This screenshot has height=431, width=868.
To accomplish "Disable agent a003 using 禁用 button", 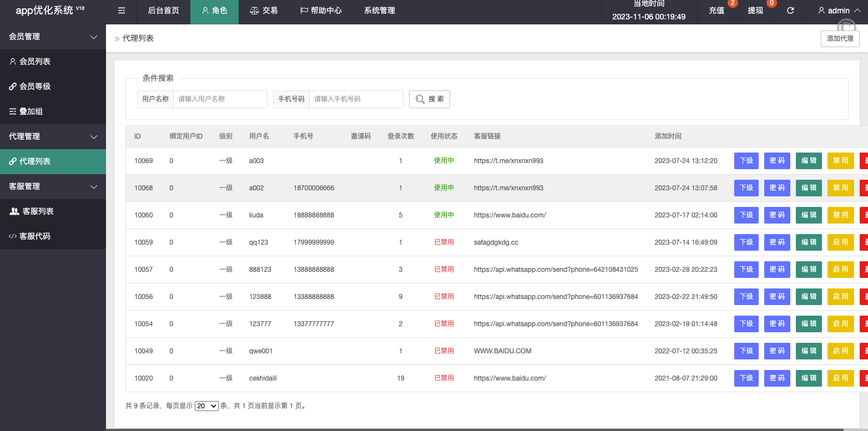I will (x=840, y=161).
